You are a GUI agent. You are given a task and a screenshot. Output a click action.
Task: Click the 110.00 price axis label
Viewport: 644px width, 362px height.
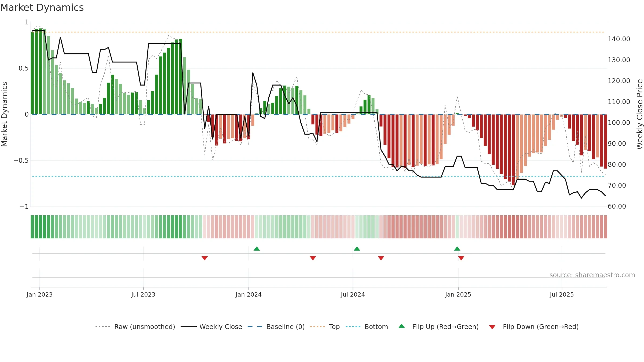pyautogui.click(x=619, y=102)
